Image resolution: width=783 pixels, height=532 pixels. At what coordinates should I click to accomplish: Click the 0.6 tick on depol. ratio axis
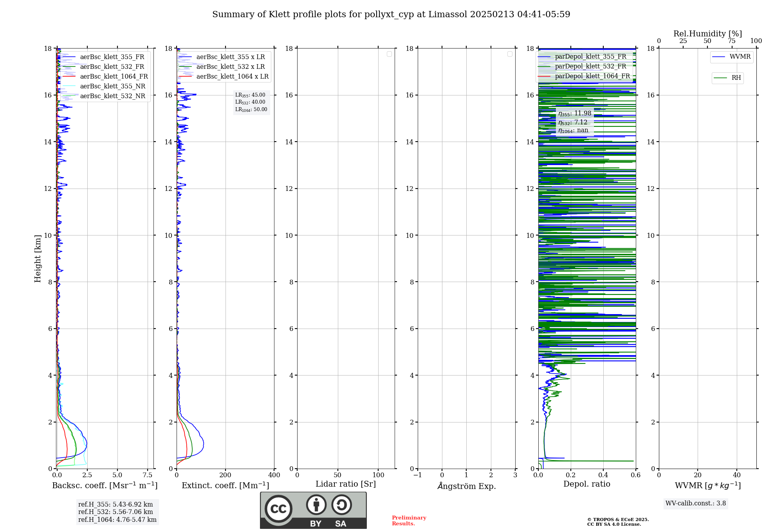click(635, 475)
